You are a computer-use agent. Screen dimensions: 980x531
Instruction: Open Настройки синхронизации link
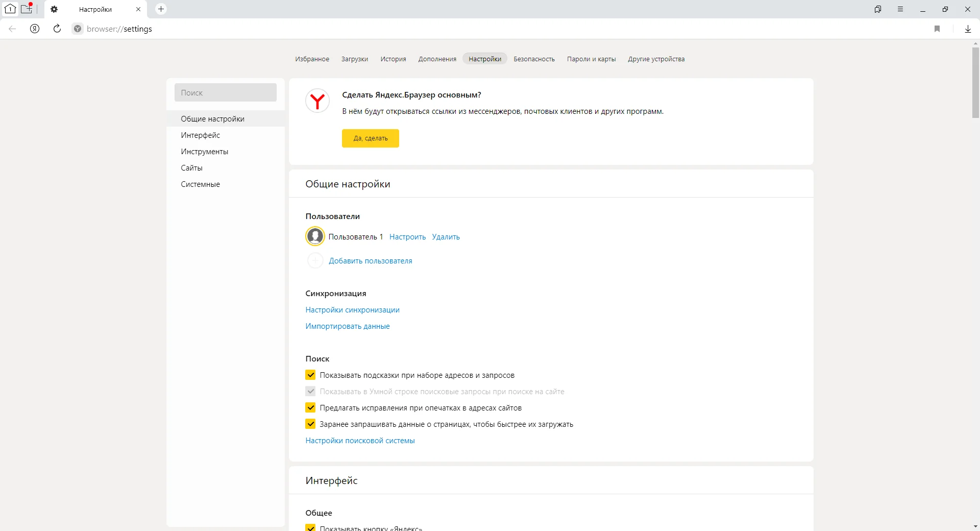coord(352,310)
